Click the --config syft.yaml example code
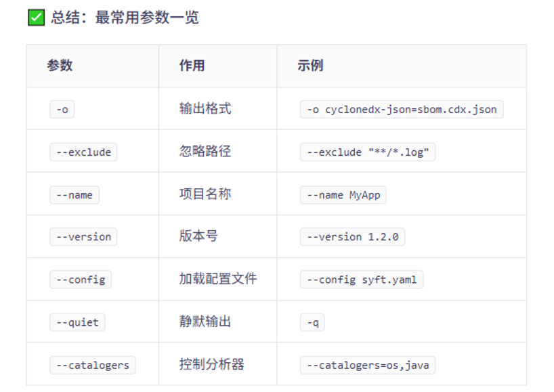The width and height of the screenshot is (554, 392). 362,280
